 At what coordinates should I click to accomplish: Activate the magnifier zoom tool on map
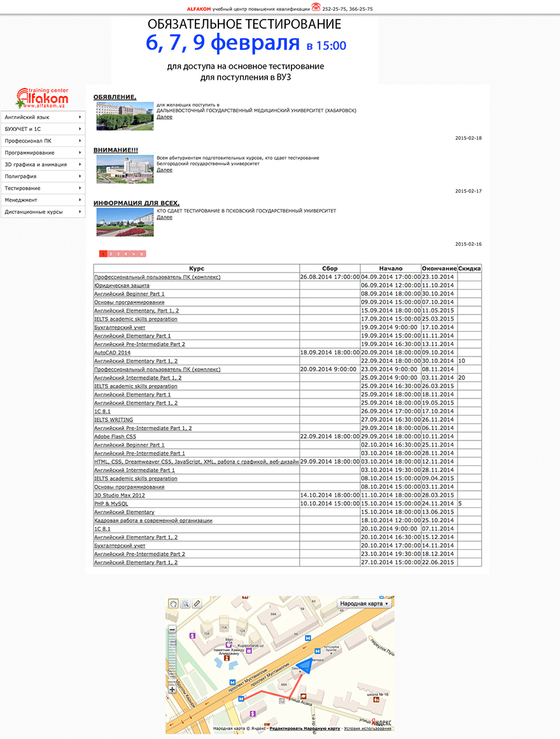click(x=185, y=603)
